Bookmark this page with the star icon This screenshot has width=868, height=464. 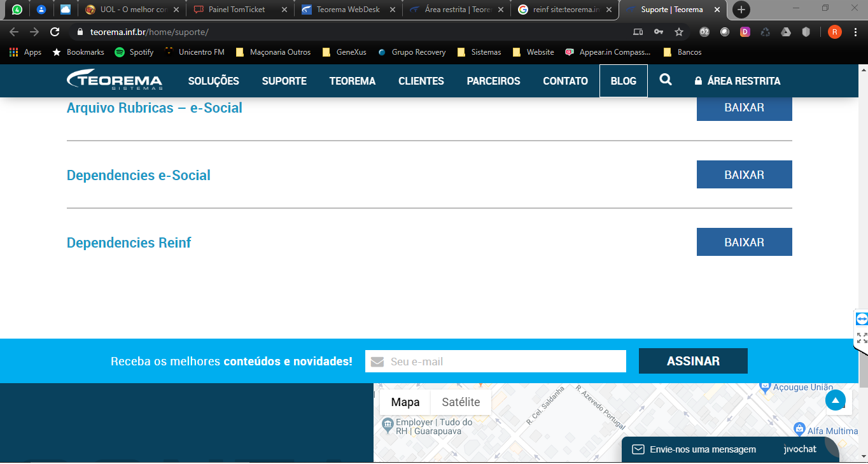[x=679, y=32]
